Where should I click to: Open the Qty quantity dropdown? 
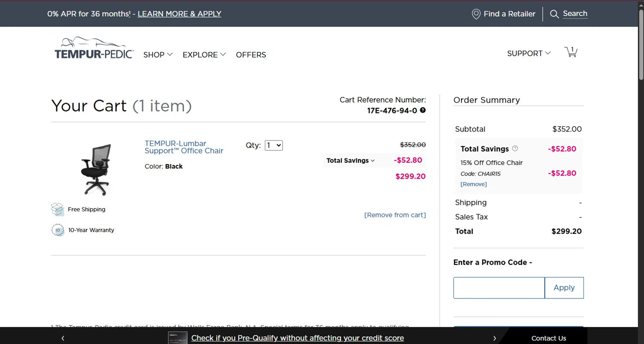(273, 146)
